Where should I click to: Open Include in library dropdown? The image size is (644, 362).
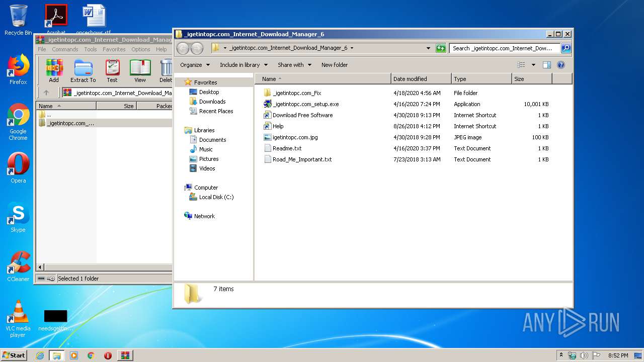[244, 65]
